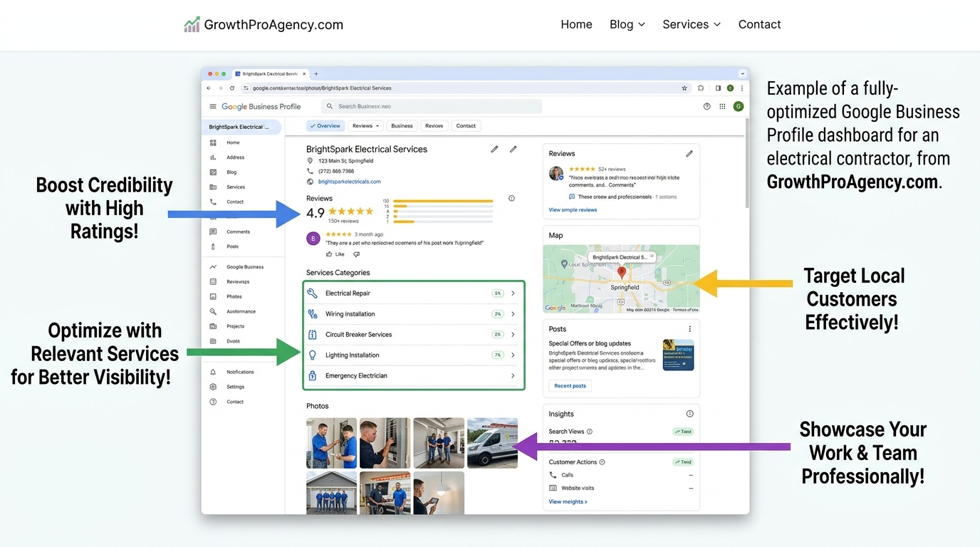Open the white service van photo
Image resolution: width=980 pixels, height=547 pixels.
click(x=492, y=443)
